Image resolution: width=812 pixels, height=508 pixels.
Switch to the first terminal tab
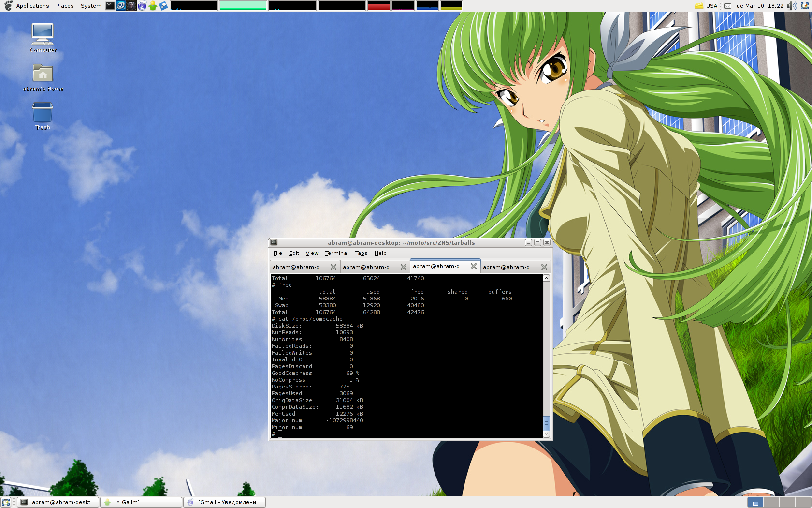coord(304,267)
